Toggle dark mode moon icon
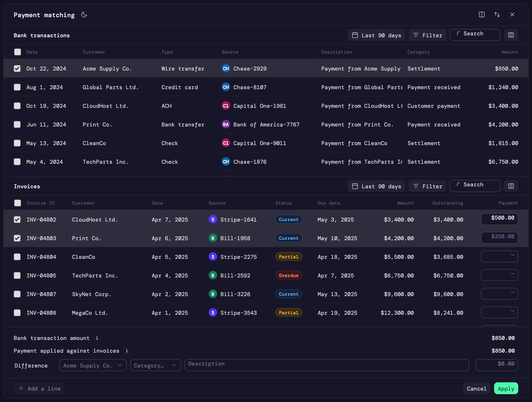 click(84, 15)
